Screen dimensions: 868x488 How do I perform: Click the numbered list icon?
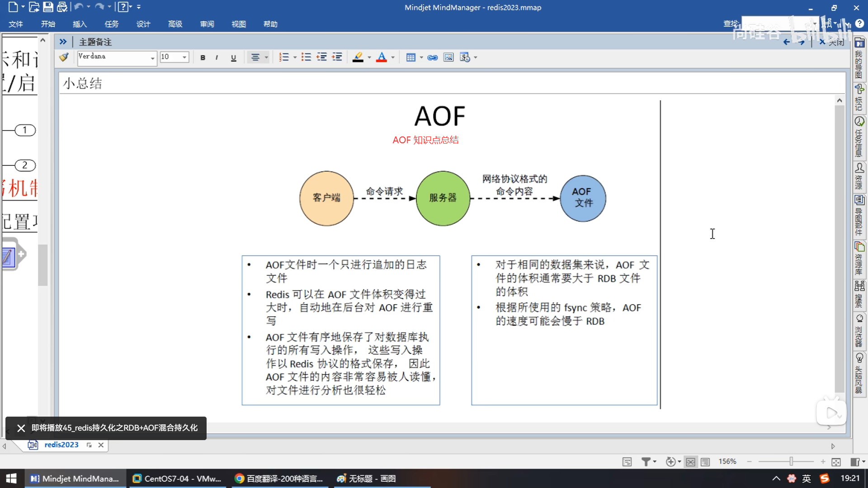[x=283, y=57]
